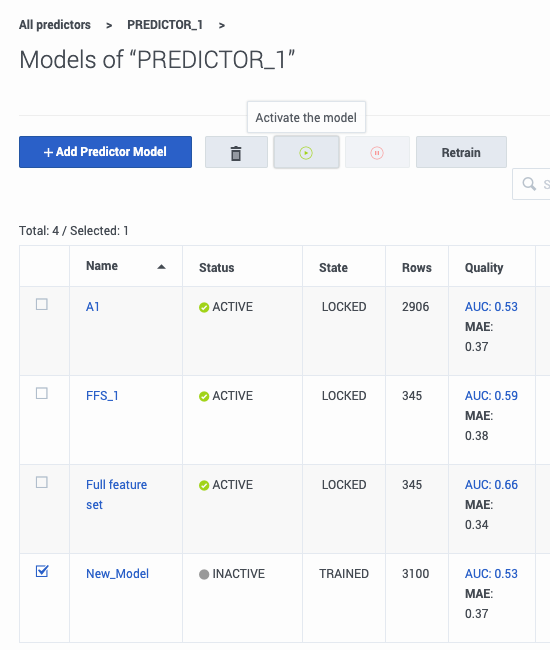Open PREDICTOR_1 breadcrumb link
Image resolution: width=550 pixels, height=650 pixels.
coord(165,25)
